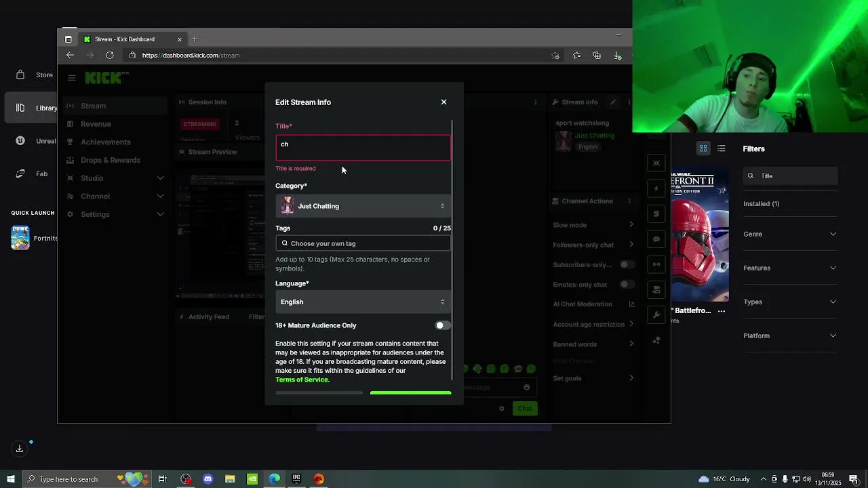The width and height of the screenshot is (868, 488).
Task: Open the English language dropdown
Action: coord(363,302)
